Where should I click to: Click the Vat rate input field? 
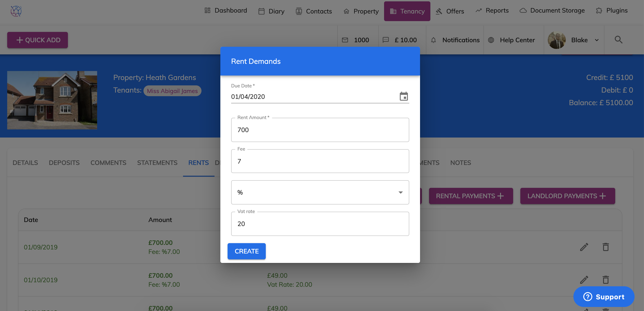click(320, 224)
